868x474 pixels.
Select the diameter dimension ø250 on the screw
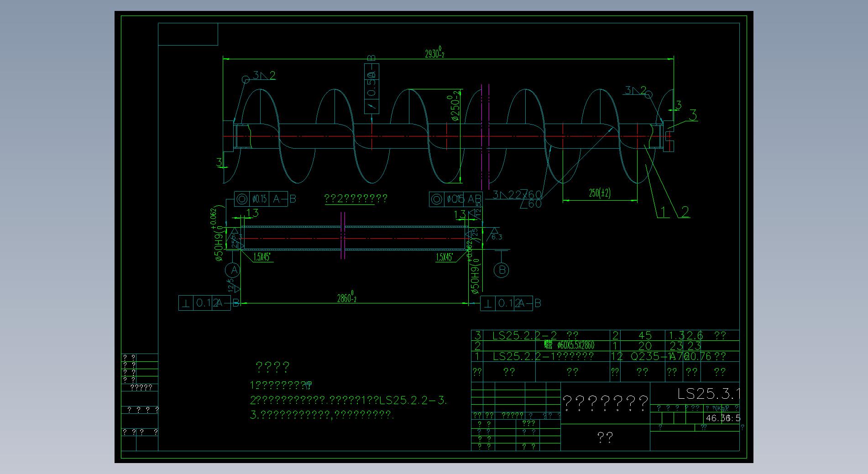455,106
